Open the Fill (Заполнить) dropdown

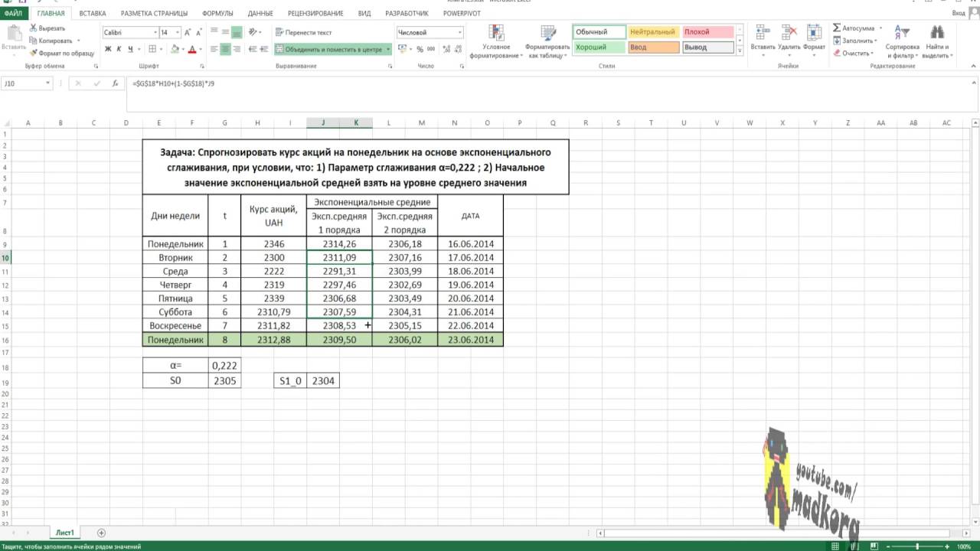click(854, 41)
